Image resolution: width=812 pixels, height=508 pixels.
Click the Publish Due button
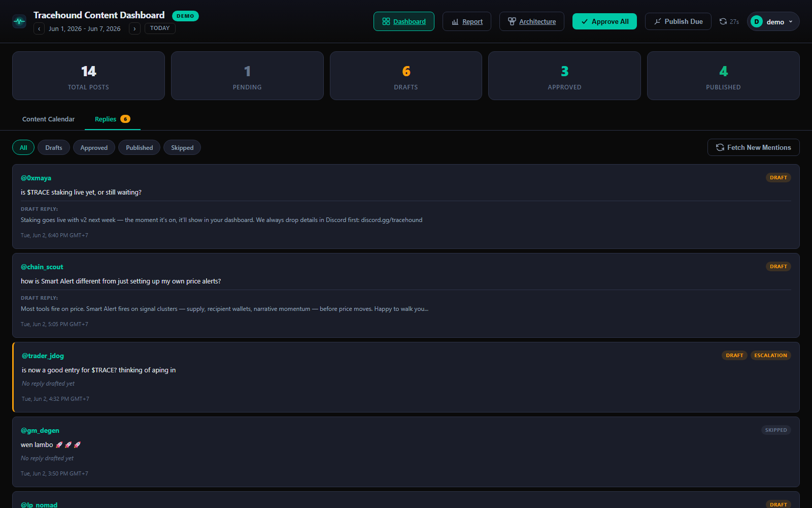click(678, 21)
